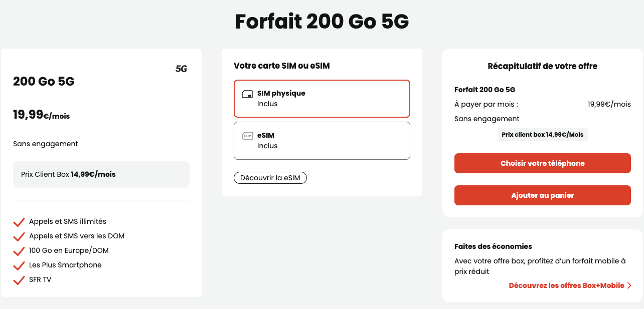
Task: Click the Forfait 200 Go 5G heading
Action: 322,22
